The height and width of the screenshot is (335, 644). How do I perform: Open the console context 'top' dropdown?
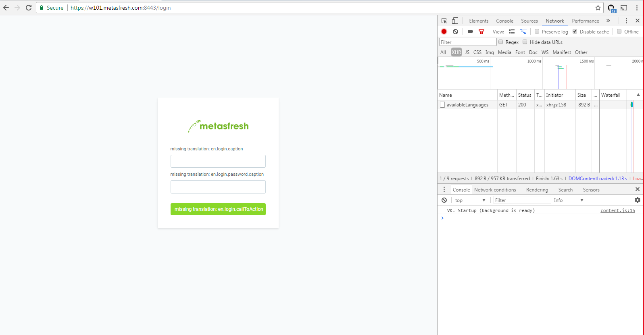tap(470, 200)
